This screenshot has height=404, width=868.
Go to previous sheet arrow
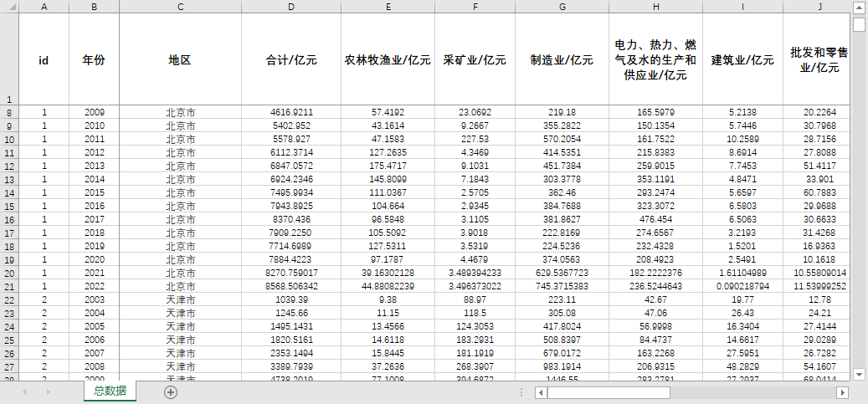[24, 391]
